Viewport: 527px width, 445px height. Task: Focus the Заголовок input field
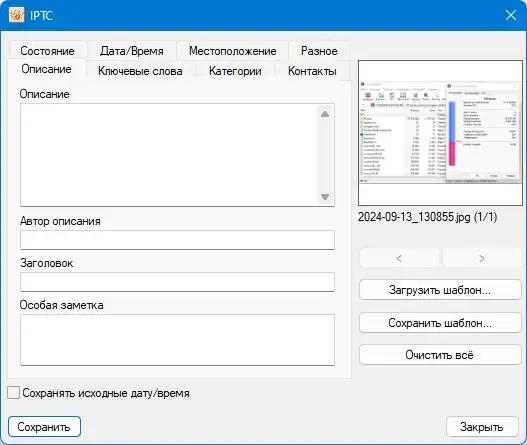[177, 282]
